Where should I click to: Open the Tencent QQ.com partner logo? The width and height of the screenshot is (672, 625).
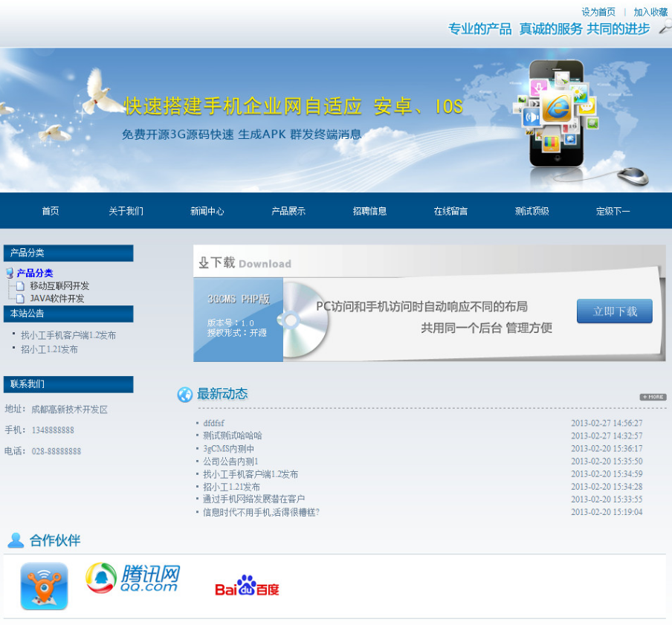pyautogui.click(x=133, y=578)
